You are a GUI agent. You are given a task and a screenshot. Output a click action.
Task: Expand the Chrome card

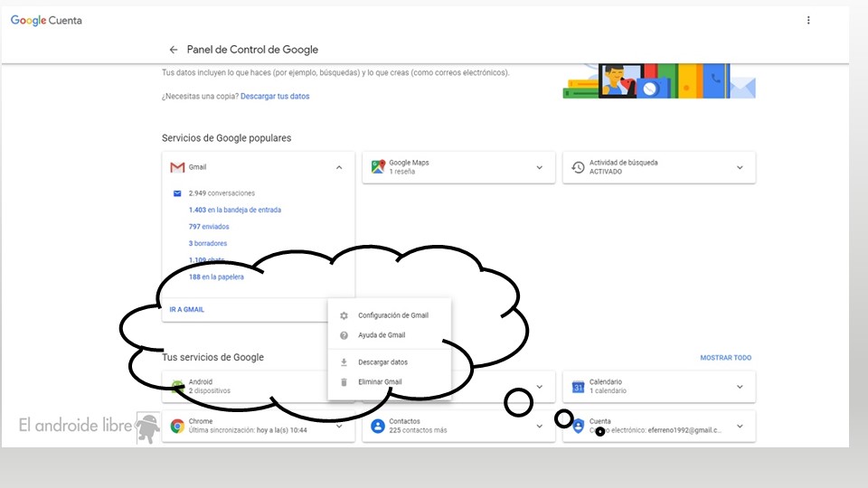tap(339, 426)
